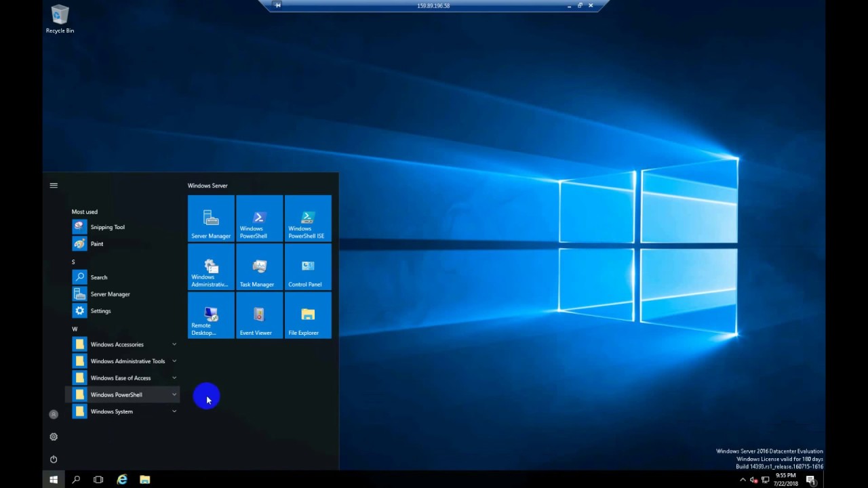Launch Paint from Most used list
The height and width of the screenshot is (488, 868).
point(124,244)
